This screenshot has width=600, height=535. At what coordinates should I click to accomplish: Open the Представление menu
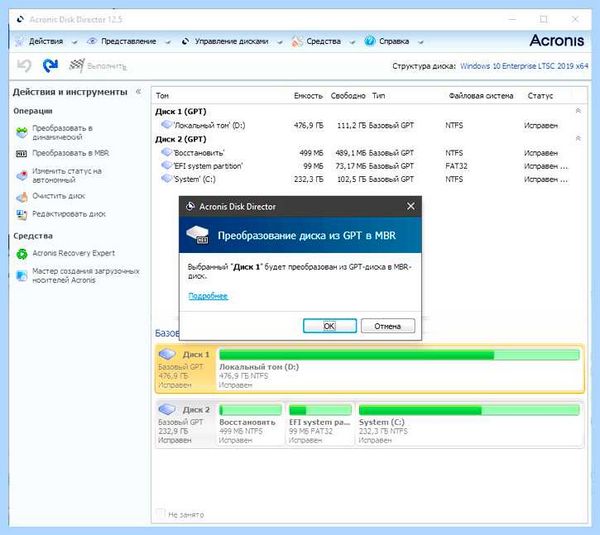coord(129,41)
